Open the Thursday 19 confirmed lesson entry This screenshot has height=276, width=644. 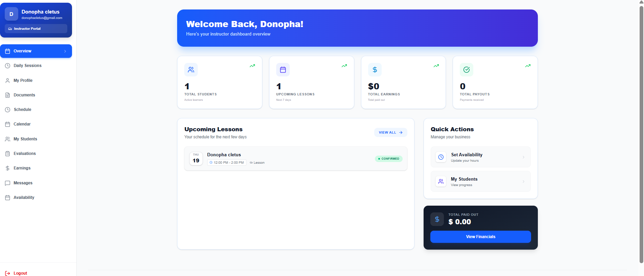[x=295, y=159]
